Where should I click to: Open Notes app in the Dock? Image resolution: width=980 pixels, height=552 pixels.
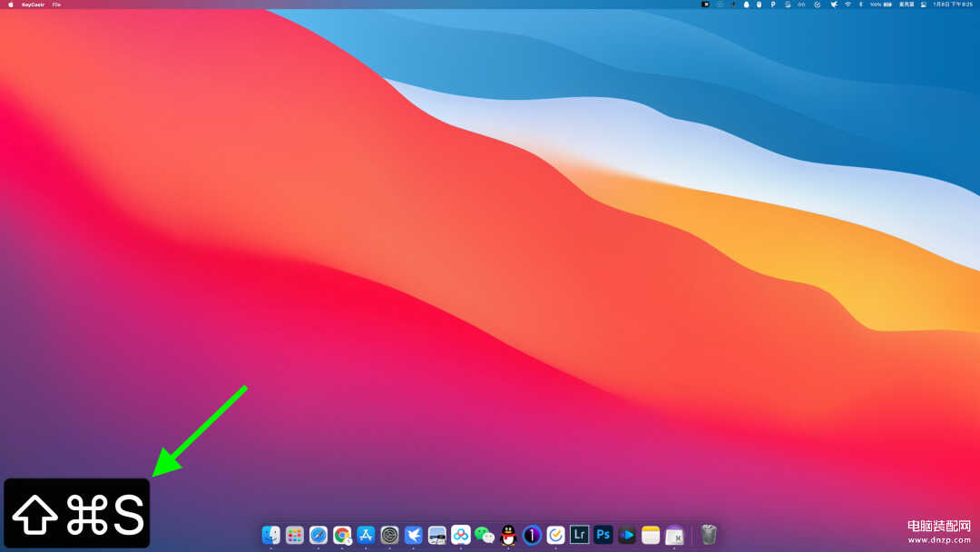(651, 535)
